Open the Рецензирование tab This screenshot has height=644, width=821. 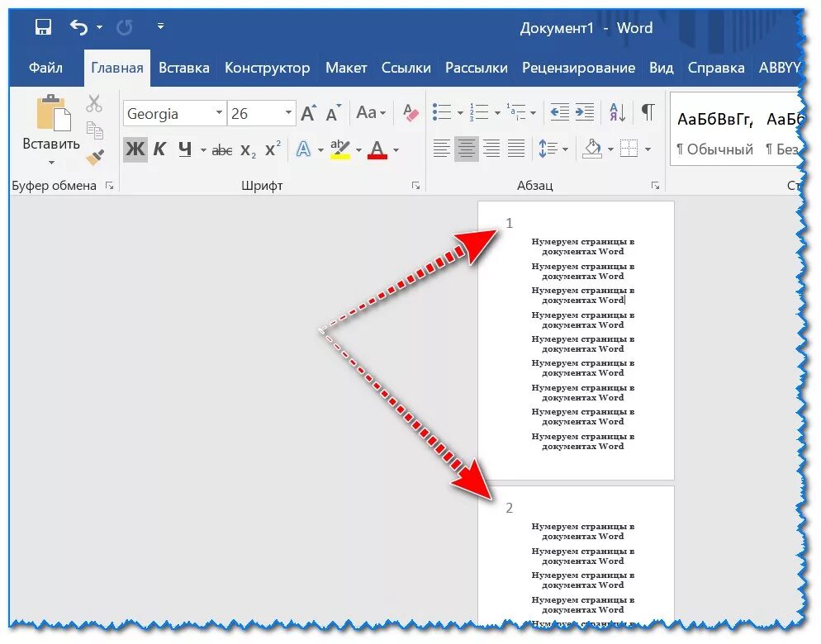click(578, 68)
